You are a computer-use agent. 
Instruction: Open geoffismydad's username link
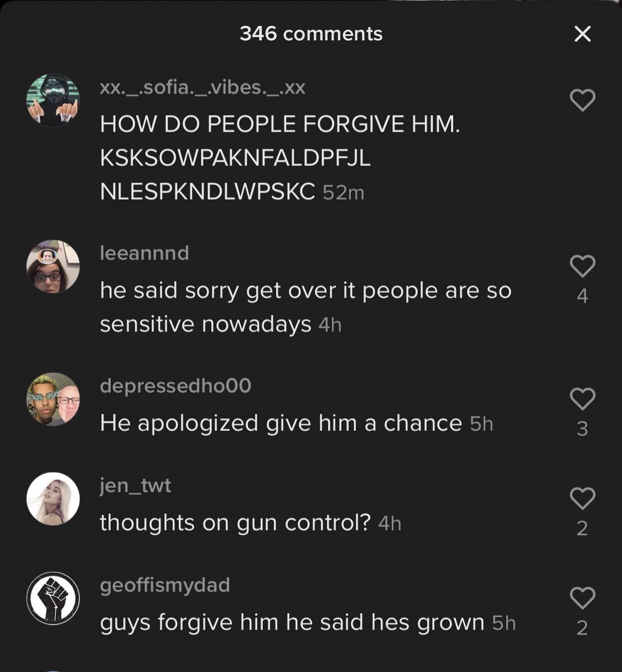pyautogui.click(x=165, y=585)
